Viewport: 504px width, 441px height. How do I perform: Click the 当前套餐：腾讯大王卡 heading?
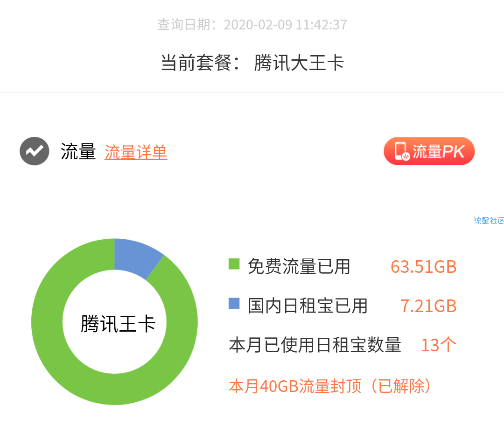point(252,63)
